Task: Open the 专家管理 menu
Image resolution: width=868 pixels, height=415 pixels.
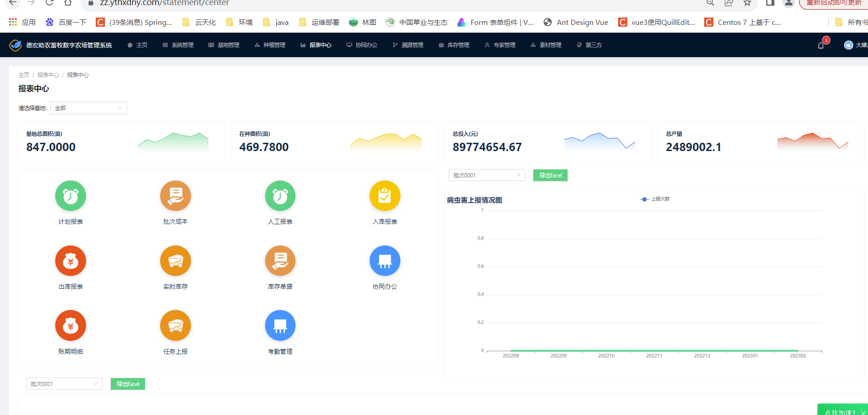Action: (500, 45)
